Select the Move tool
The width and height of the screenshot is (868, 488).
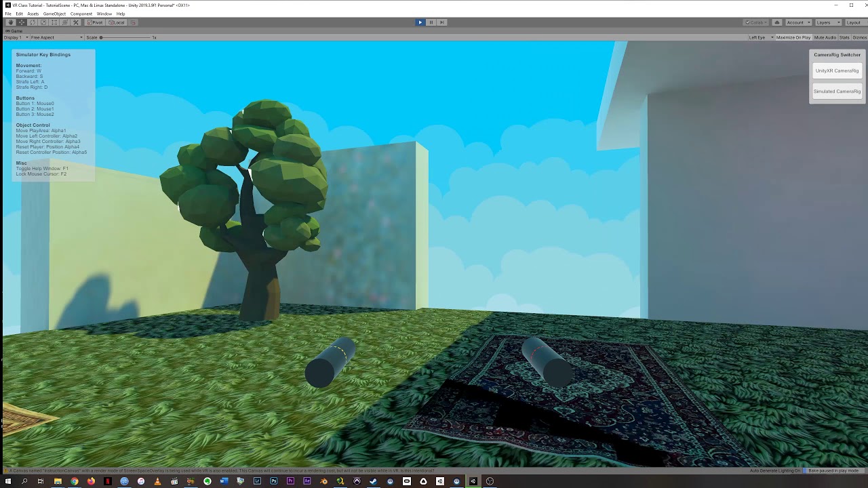(x=21, y=22)
